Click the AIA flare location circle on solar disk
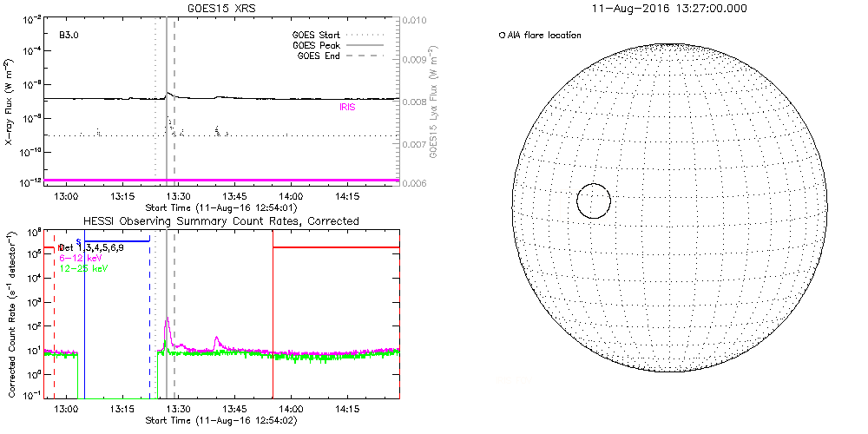Screen dimensions: 868x434 [593, 201]
